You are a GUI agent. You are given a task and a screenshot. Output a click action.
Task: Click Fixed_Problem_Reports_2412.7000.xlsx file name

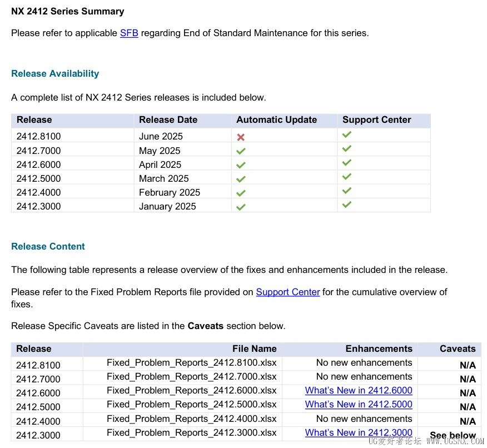click(192, 377)
